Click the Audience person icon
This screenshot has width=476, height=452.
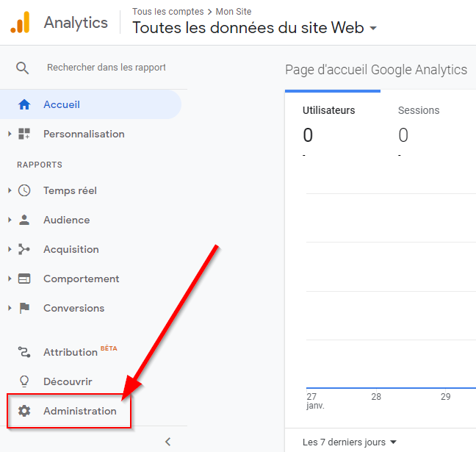24,220
